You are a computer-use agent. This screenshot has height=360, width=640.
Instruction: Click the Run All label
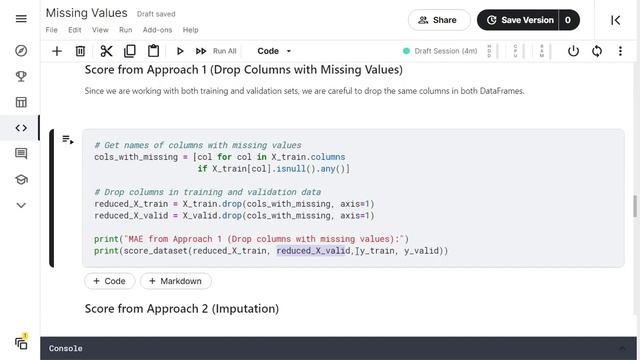click(x=224, y=51)
